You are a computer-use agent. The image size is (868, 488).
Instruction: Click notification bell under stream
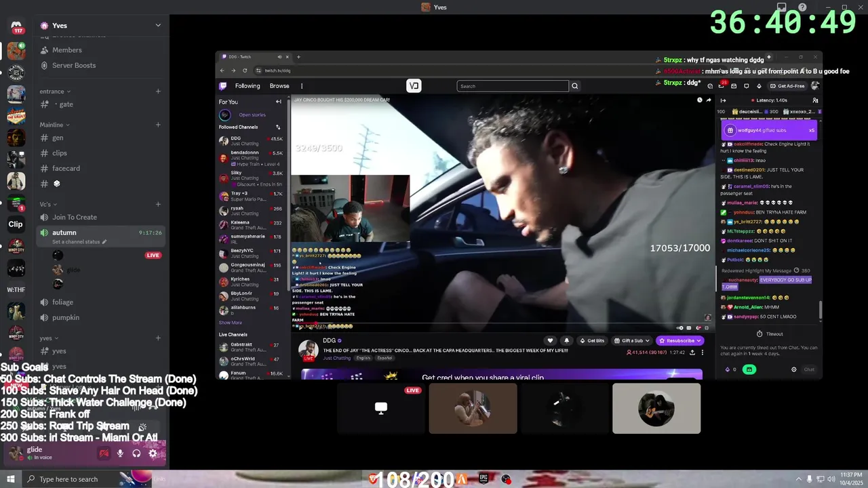tap(566, 340)
